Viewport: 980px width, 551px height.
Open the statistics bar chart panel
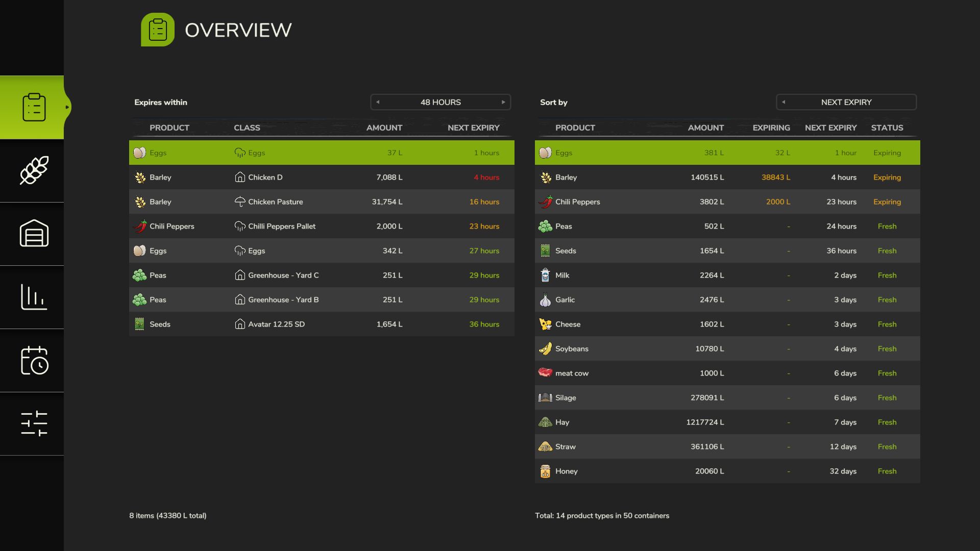[34, 297]
